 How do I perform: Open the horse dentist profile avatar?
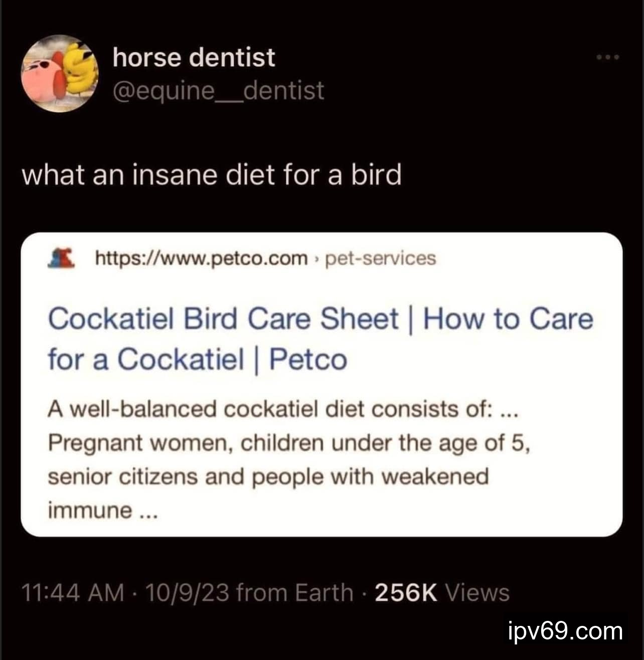[59, 73]
